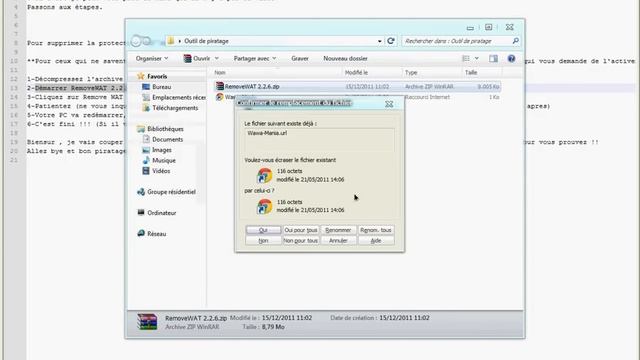Click the Ouvrir toolbar button
This screenshot has width=640, height=360.
(x=197, y=58)
